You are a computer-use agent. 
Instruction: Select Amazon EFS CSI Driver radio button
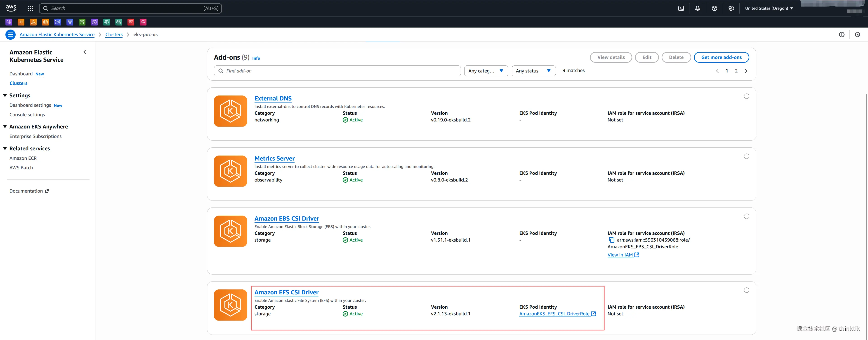746,290
